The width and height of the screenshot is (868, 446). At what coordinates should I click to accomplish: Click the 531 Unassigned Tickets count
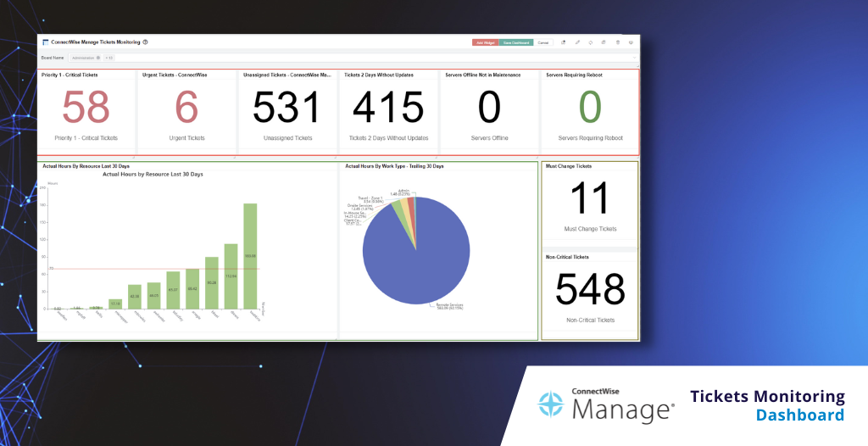coord(287,108)
